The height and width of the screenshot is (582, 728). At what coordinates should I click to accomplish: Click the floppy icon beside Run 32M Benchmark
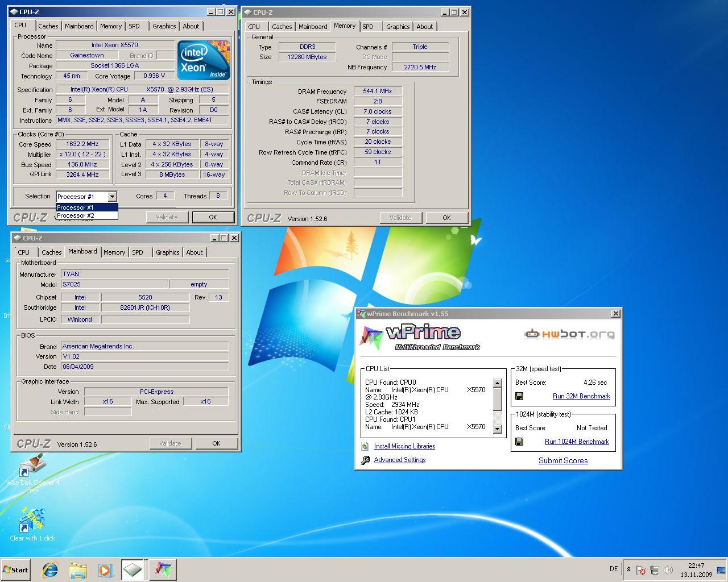point(519,396)
